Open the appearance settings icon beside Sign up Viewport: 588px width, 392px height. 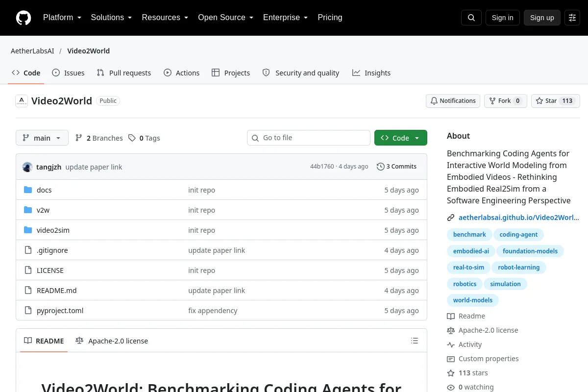tap(572, 18)
